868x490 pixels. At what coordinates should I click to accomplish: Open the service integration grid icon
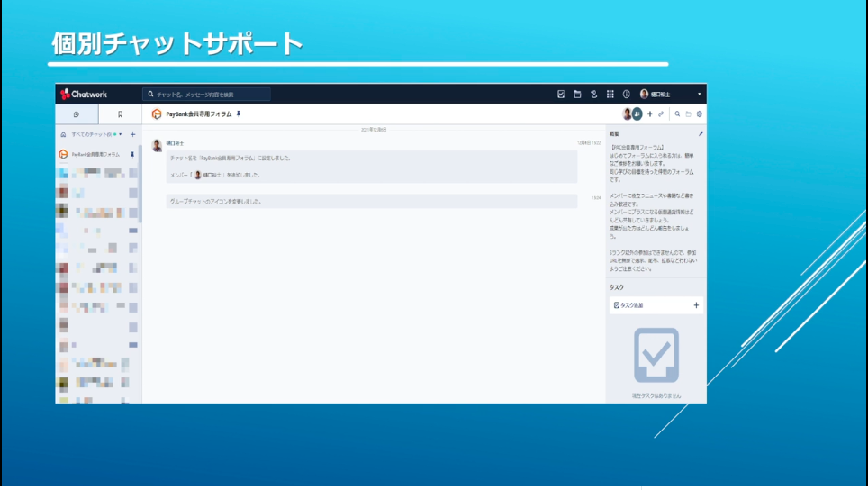click(x=610, y=94)
